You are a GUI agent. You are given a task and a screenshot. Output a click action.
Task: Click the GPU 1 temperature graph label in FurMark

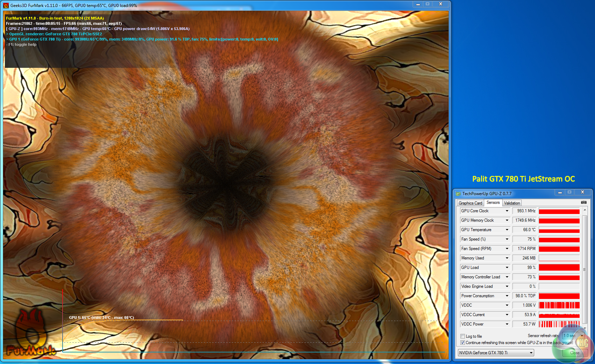101,317
